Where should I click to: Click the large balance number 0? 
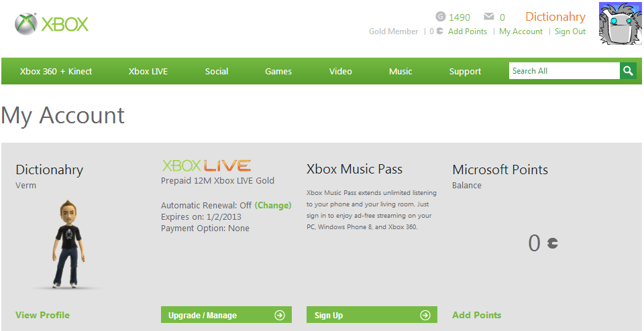pyautogui.click(x=534, y=244)
